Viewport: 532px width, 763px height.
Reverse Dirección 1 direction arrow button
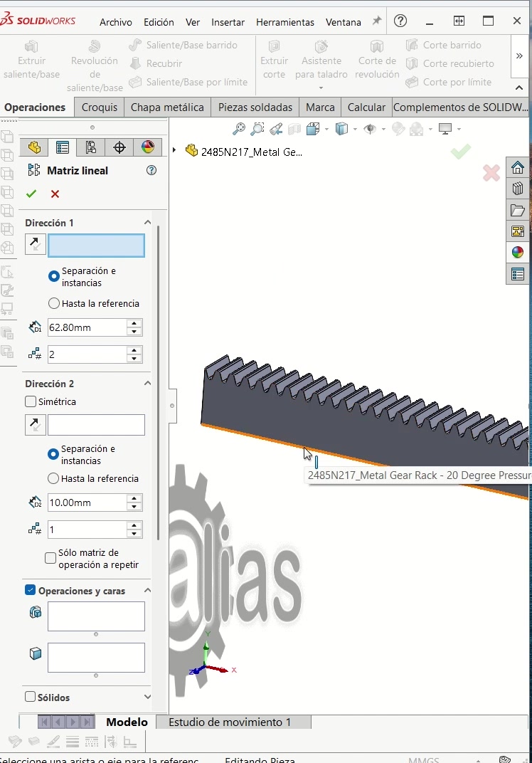pos(36,244)
